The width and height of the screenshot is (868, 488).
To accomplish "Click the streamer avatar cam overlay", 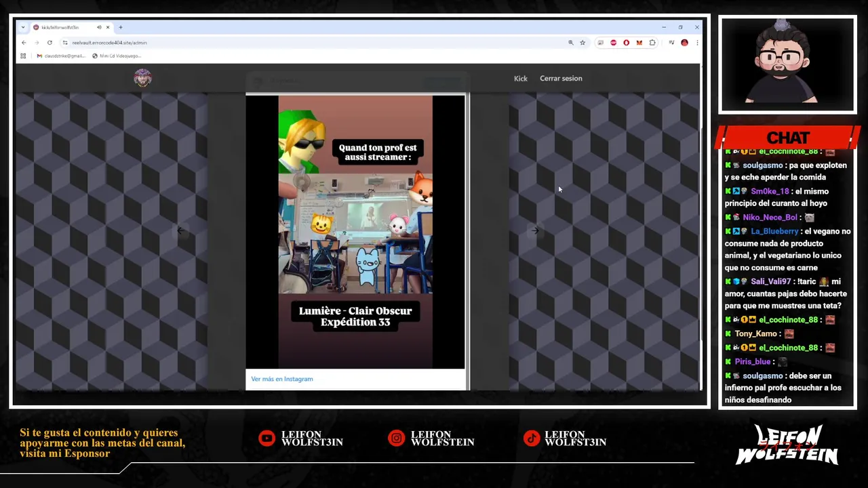I will pyautogui.click(x=787, y=65).
